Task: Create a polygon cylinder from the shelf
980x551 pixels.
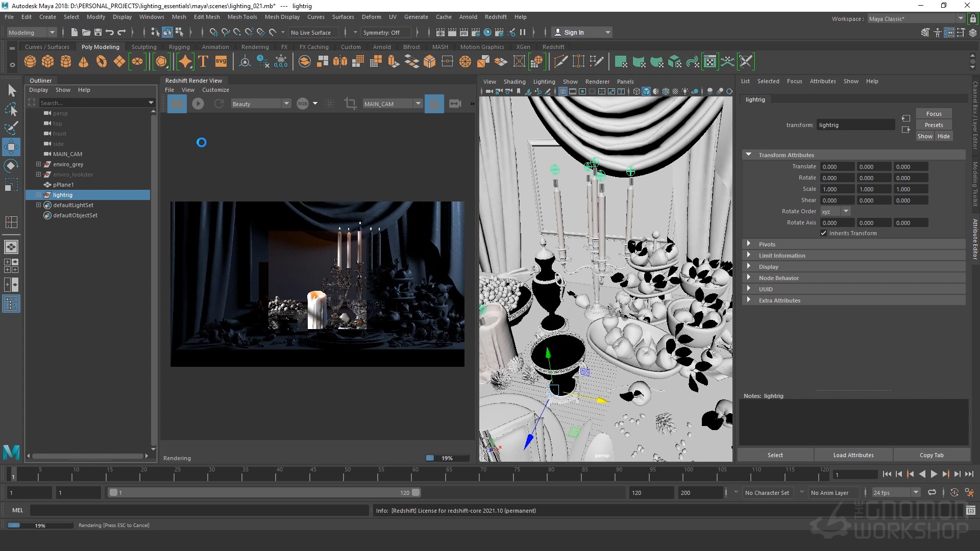Action: 65,61
